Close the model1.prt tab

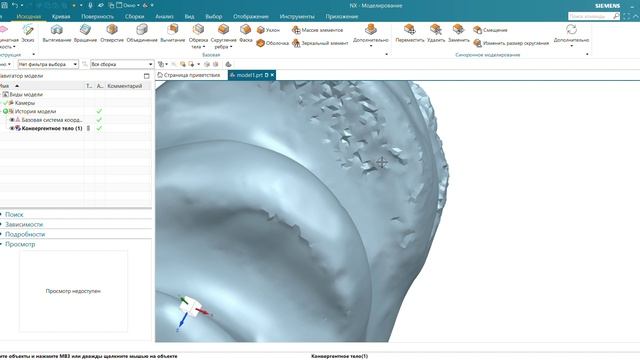[x=272, y=75]
